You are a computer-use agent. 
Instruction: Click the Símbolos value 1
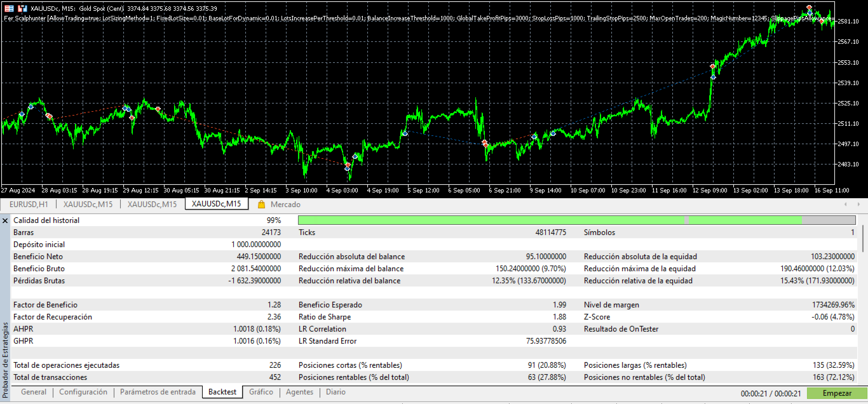853,232
